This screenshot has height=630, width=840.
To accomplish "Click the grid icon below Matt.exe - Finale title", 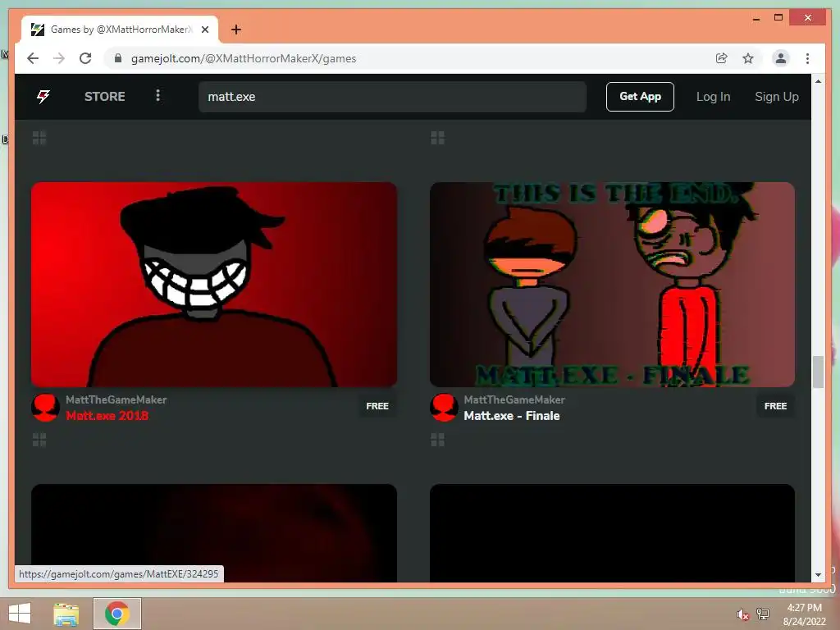I will tap(438, 440).
